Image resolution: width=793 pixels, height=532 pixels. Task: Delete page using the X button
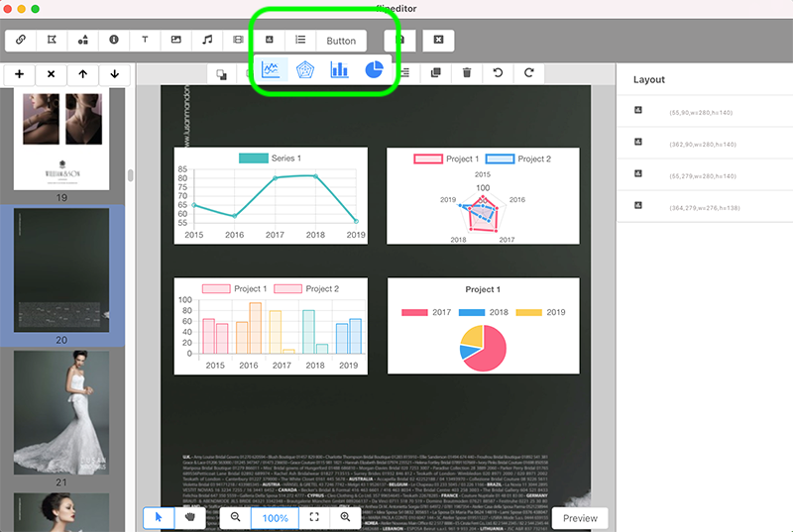pos(52,74)
